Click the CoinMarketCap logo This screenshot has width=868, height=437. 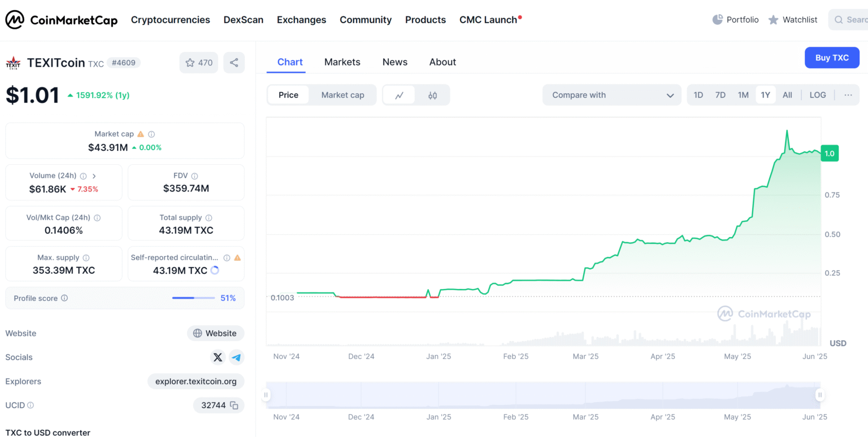pos(61,20)
